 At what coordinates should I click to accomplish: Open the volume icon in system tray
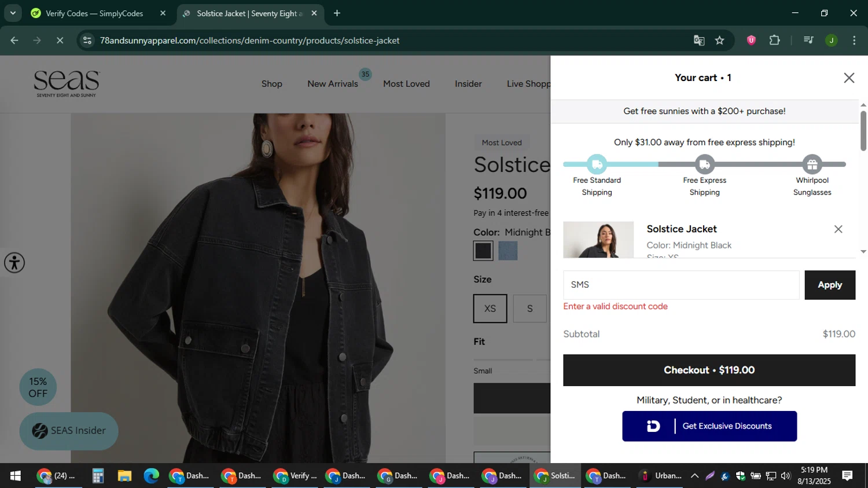pos(785,476)
